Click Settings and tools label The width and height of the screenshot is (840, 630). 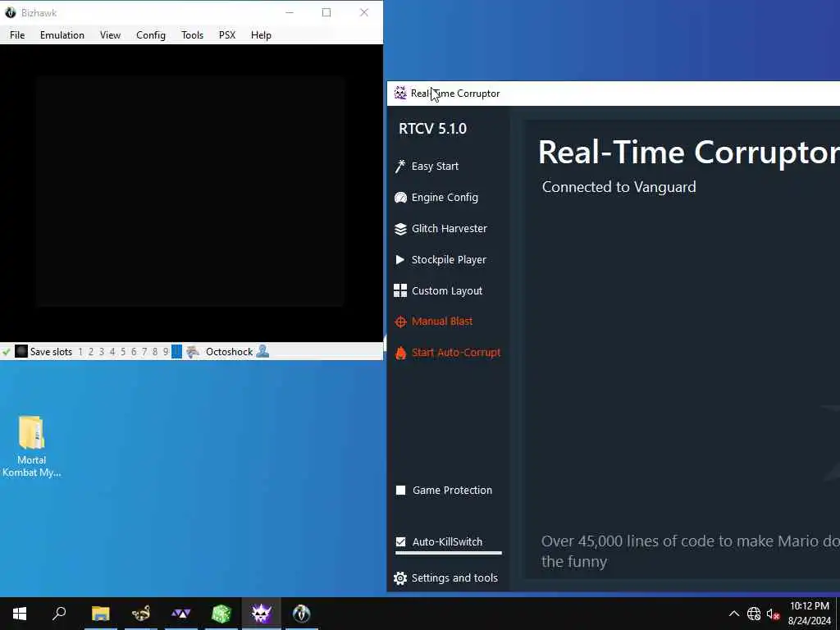pyautogui.click(x=454, y=578)
